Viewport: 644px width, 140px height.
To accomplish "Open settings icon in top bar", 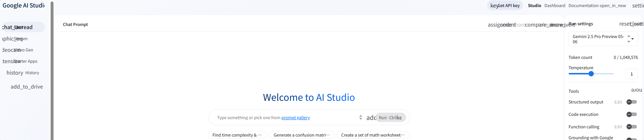I will [x=638, y=6].
